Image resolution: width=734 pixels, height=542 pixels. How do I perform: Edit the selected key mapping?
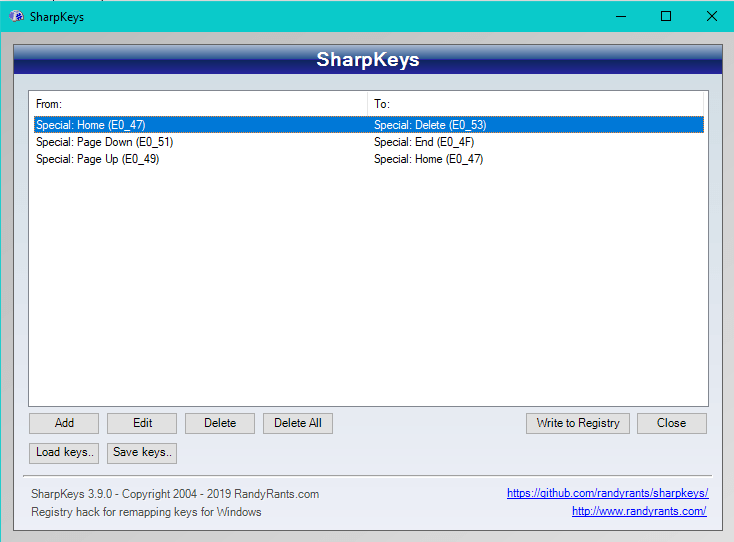[142, 423]
